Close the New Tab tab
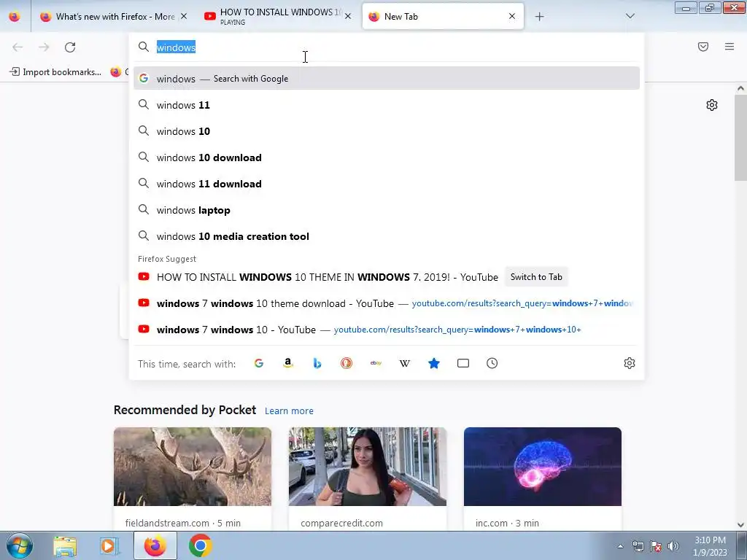Image resolution: width=747 pixels, height=560 pixels. click(512, 16)
